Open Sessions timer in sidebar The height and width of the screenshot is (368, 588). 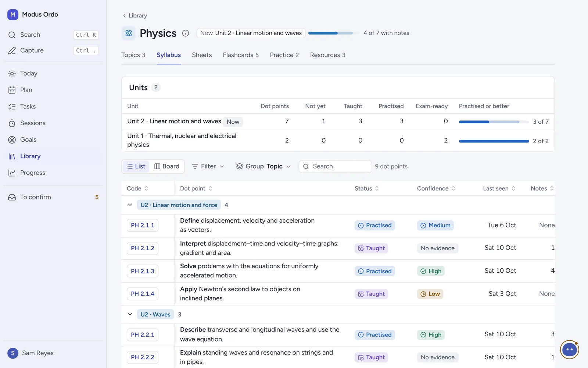tap(53, 123)
